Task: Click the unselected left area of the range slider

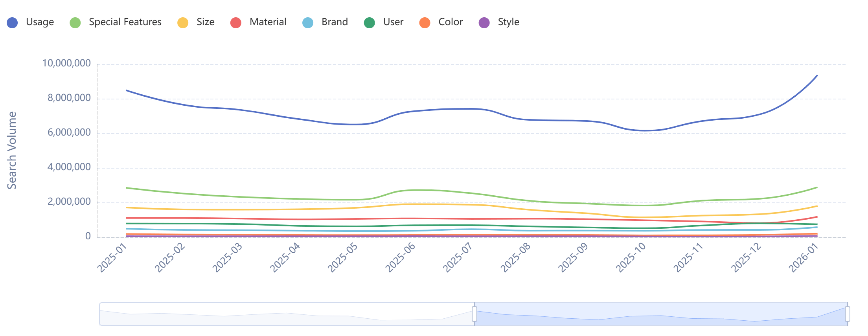Action: (286, 314)
